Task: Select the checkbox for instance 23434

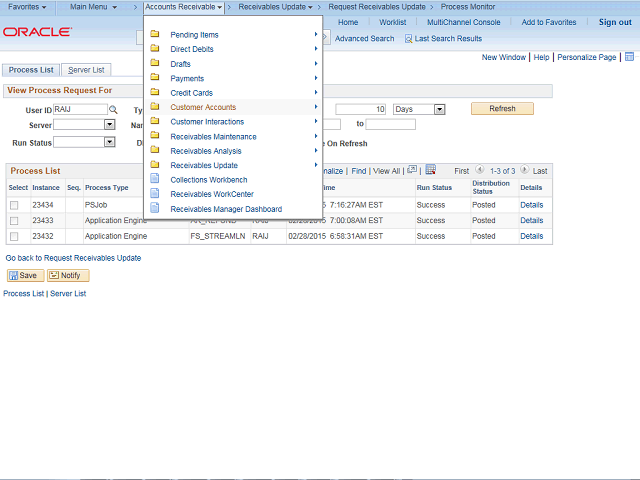Action: [14, 205]
